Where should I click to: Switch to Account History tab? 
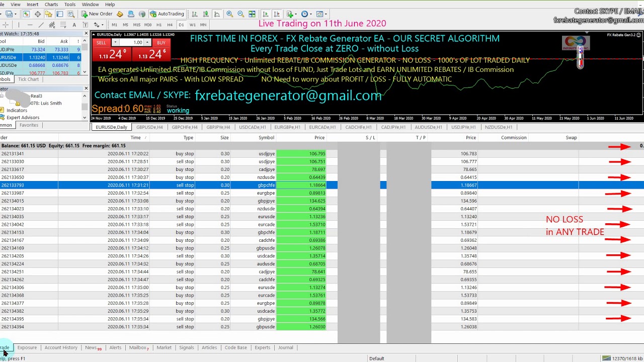pyautogui.click(x=61, y=347)
